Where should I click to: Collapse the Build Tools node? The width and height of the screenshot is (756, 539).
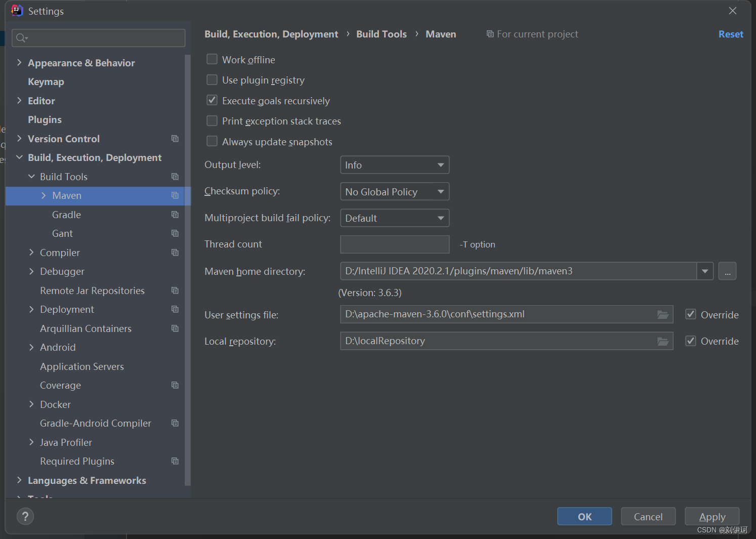31,176
